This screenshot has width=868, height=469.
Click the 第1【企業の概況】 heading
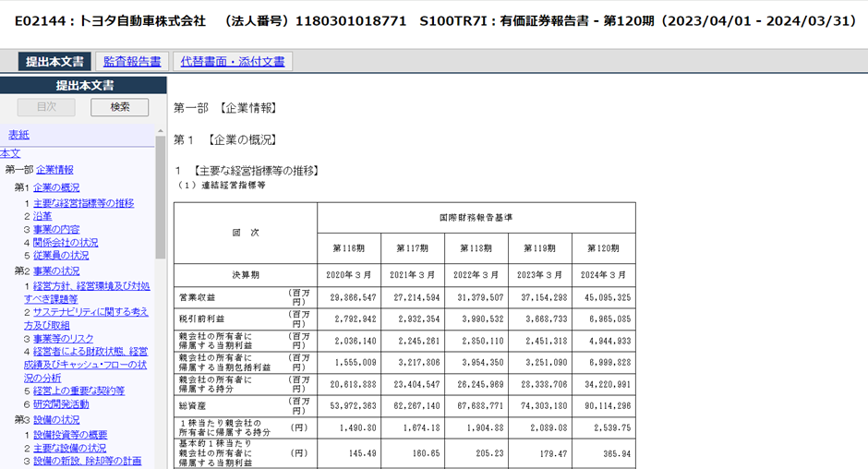pyautogui.click(x=225, y=140)
